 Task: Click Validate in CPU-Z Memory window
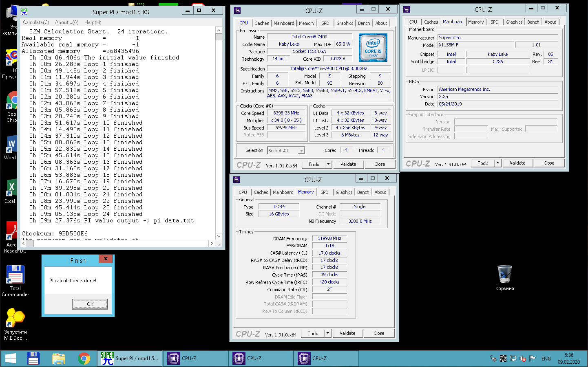347,333
